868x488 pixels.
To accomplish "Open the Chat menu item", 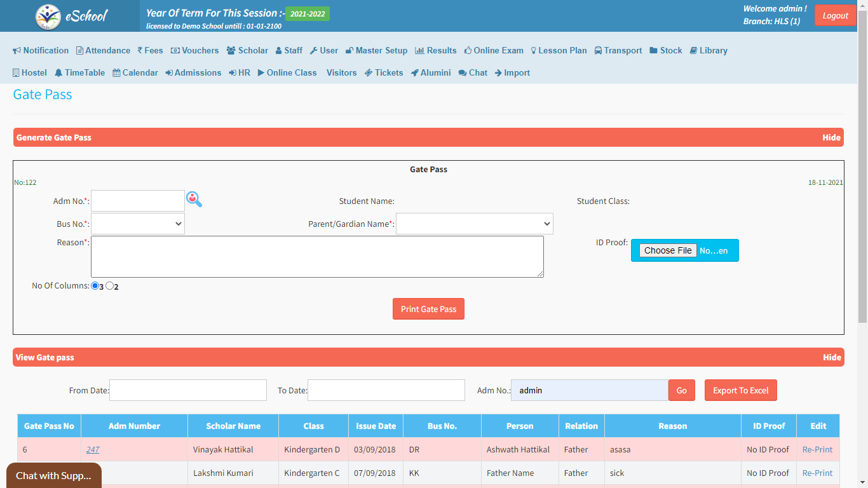I will pos(473,72).
